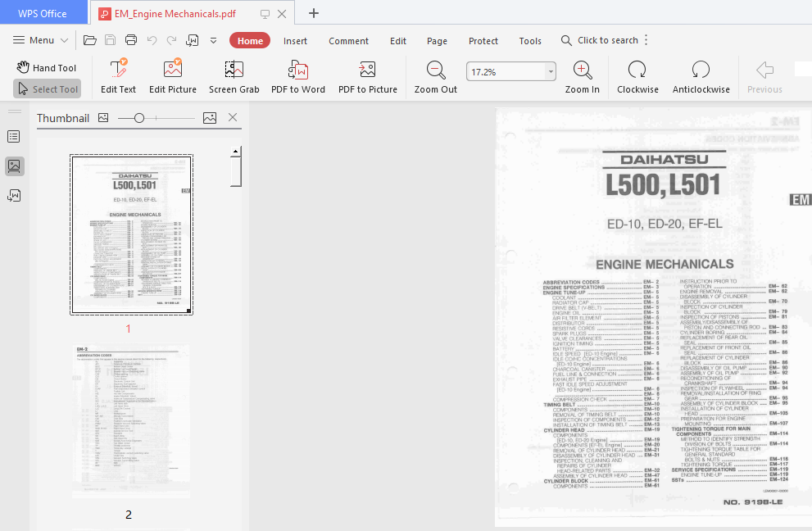Close the Thumbnail panel
Image resolution: width=812 pixels, height=531 pixels.
click(x=233, y=118)
